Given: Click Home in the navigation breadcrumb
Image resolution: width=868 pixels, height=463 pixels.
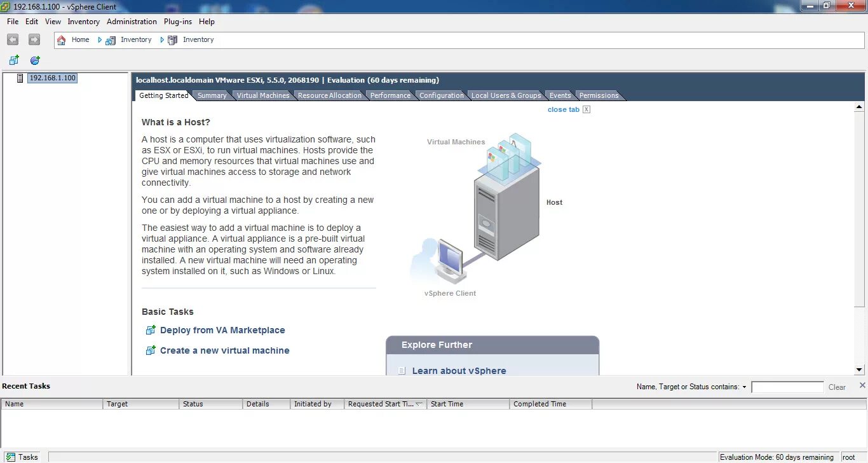Looking at the screenshot, I should [81, 39].
